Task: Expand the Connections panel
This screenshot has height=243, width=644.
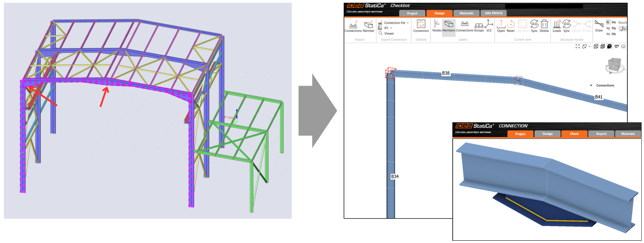Action: [591, 85]
